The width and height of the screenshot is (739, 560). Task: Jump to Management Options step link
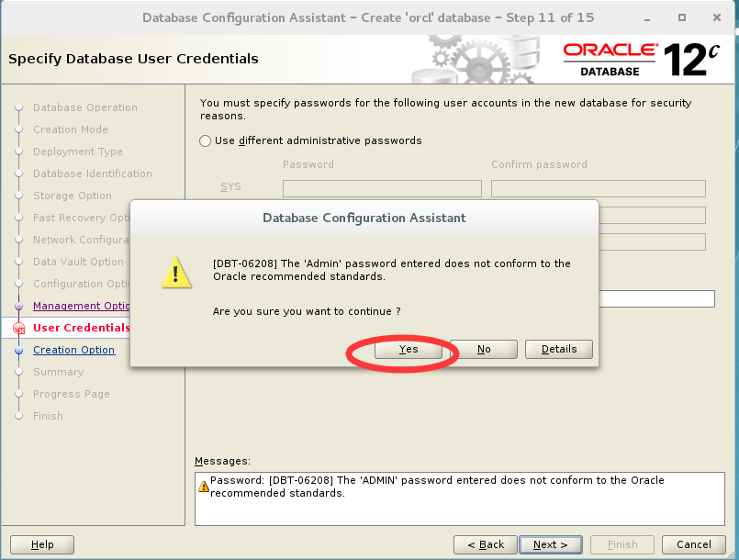[81, 306]
